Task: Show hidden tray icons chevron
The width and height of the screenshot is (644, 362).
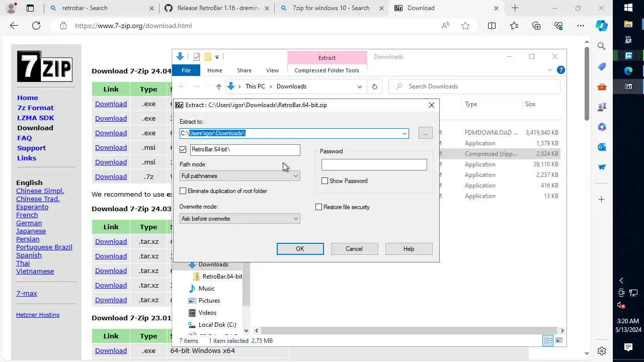Action: [621, 281]
